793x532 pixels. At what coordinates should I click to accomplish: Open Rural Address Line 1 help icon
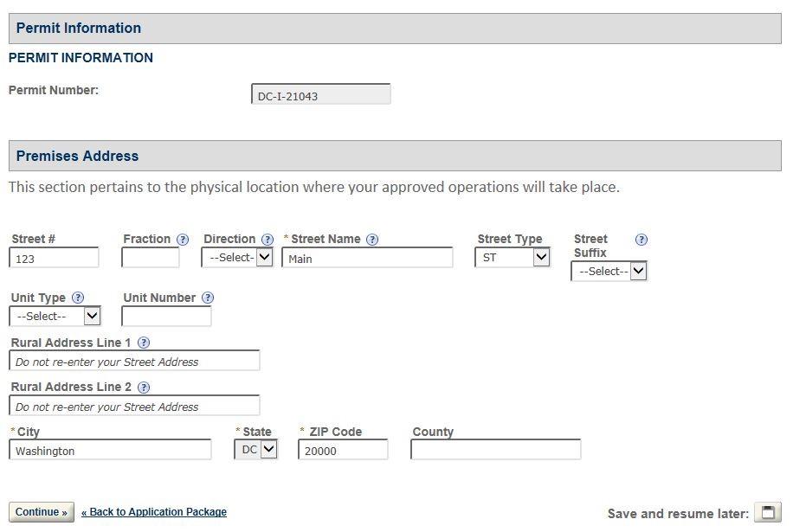[144, 343]
